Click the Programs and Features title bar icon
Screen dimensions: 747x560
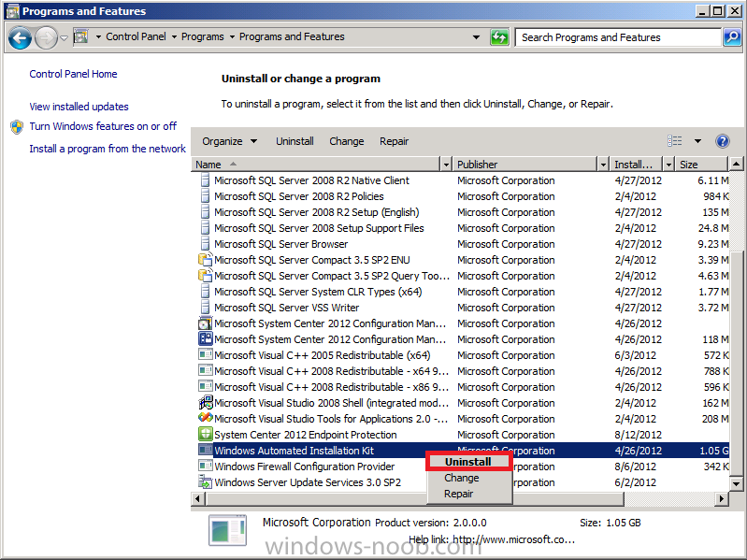[12, 11]
